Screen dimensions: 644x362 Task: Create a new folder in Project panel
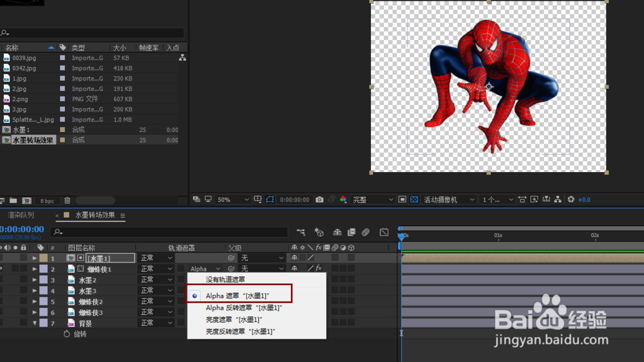(14, 200)
